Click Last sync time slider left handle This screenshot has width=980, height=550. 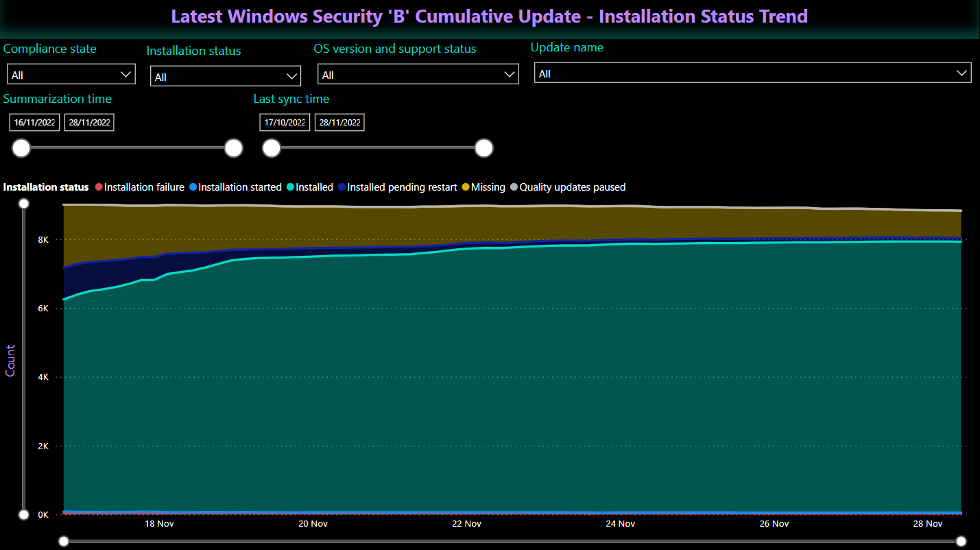272,148
